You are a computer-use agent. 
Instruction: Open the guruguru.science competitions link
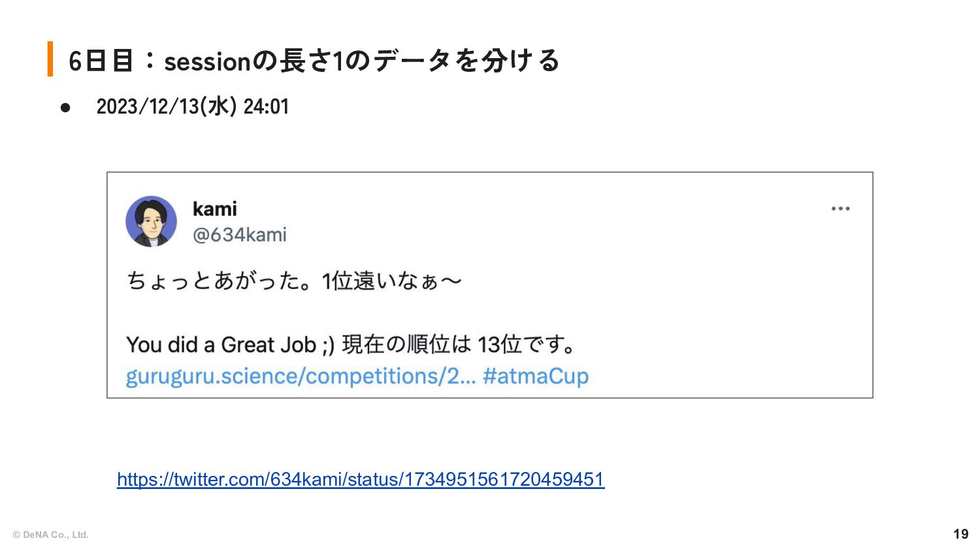[301, 377]
